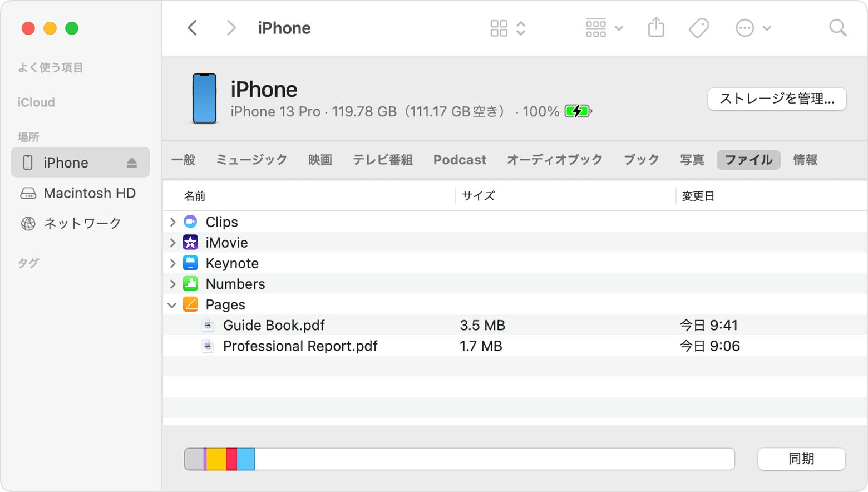Open the group-by options dropdown
This screenshot has height=492, width=868.
pyautogui.click(x=604, y=28)
